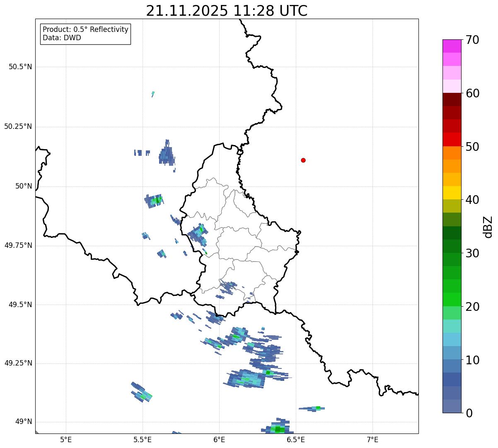
Task: Click the '6°E' longitude label
Action: (219, 439)
